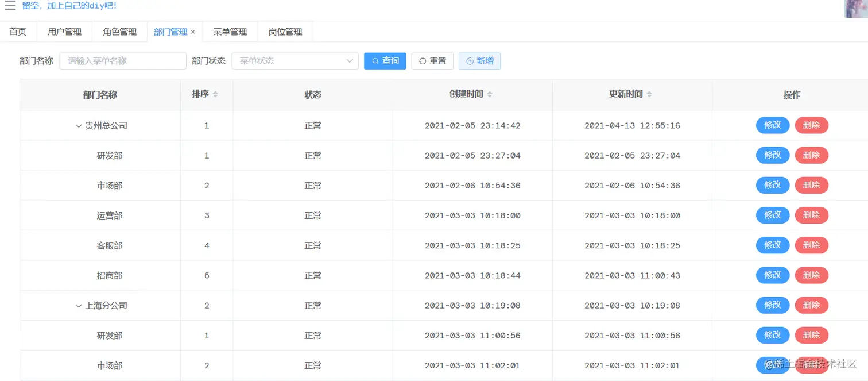Image resolution: width=868 pixels, height=381 pixels.
Task: Click the 客服部 name cell
Action: pos(100,245)
